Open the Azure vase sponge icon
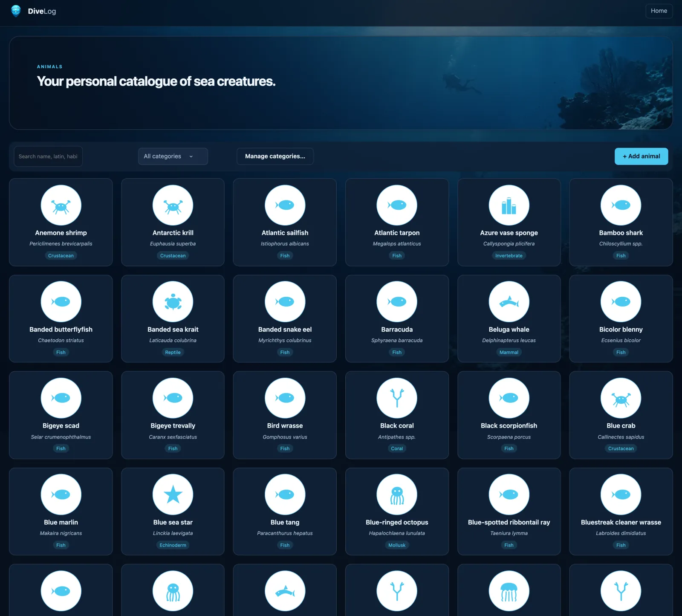Viewport: 682px width, 616px height. click(509, 205)
